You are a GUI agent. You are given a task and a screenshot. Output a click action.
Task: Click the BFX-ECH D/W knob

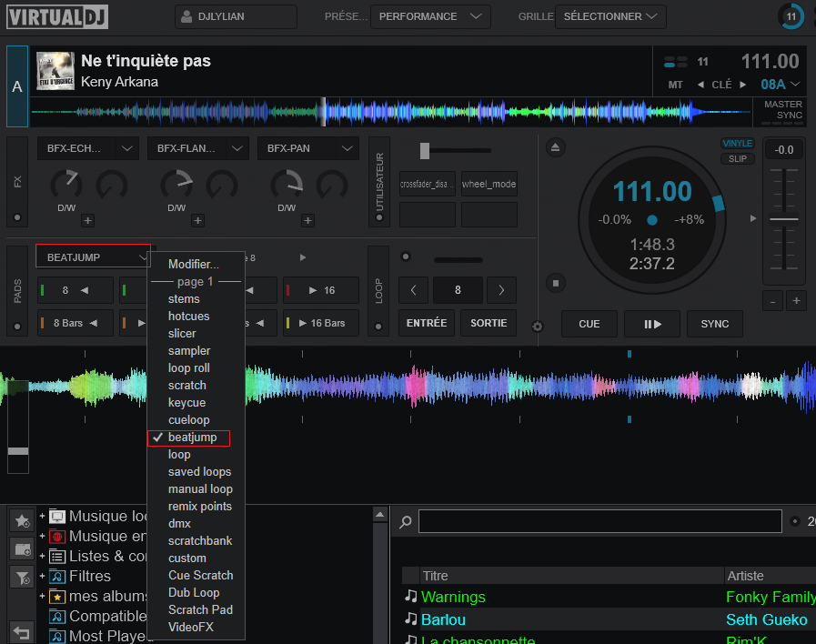pyautogui.click(x=66, y=185)
